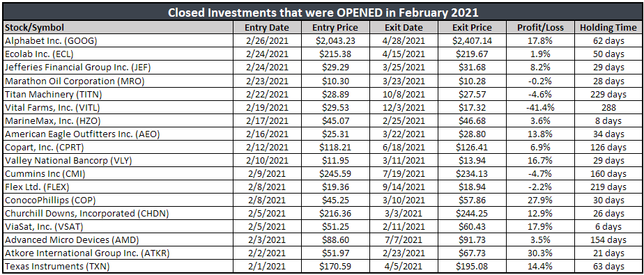Image resolution: width=644 pixels, height=275 pixels.
Task: Click the Alphabet exit price $2,407.14
Action: [x=471, y=40]
